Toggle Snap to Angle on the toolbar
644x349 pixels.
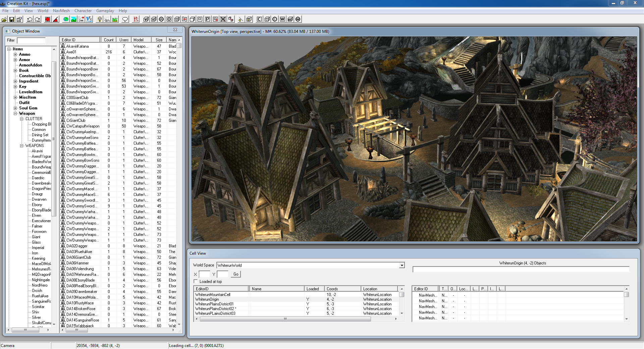(56, 19)
